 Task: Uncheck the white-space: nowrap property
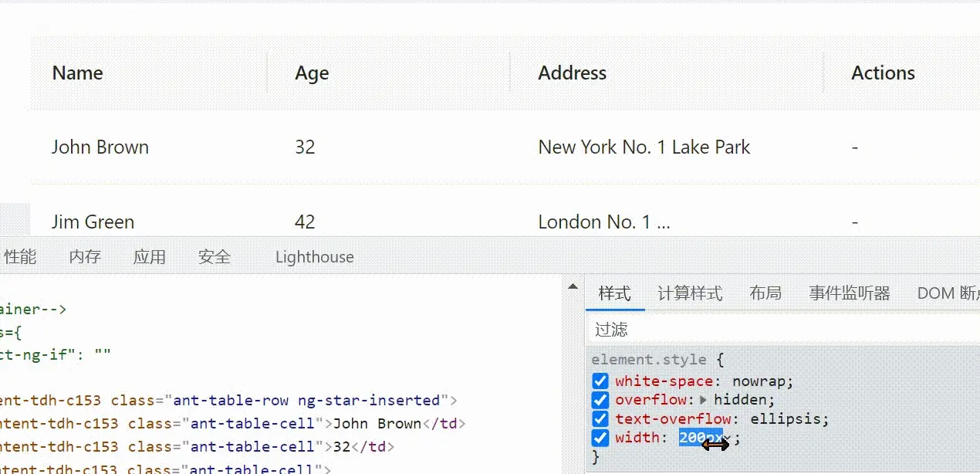600,381
